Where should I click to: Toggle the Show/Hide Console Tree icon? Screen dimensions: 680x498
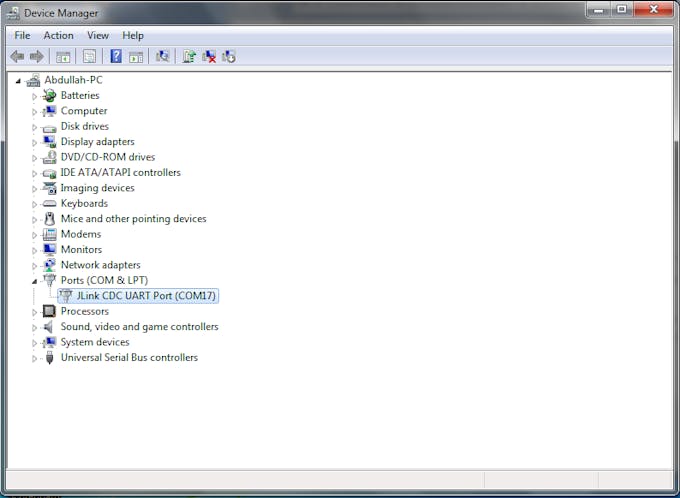tap(63, 56)
